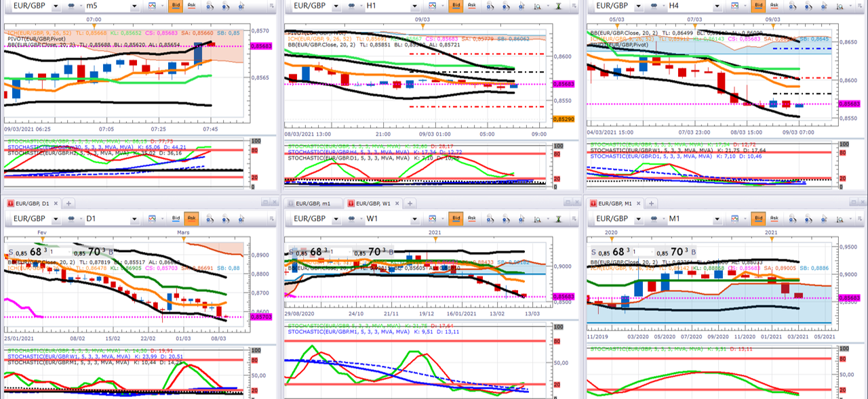Close the EUR/GBP, D1 tab
Viewport: 868px width, 399px height.
pos(56,203)
